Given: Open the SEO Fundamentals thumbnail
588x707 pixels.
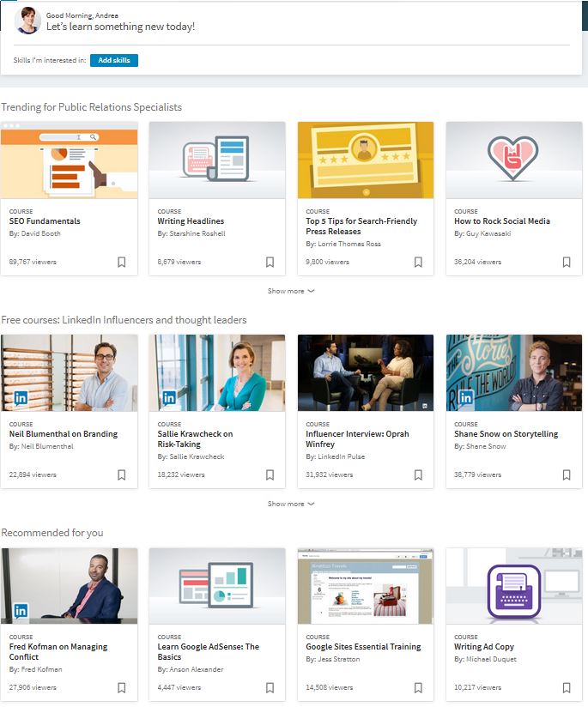Looking at the screenshot, I should point(69,160).
